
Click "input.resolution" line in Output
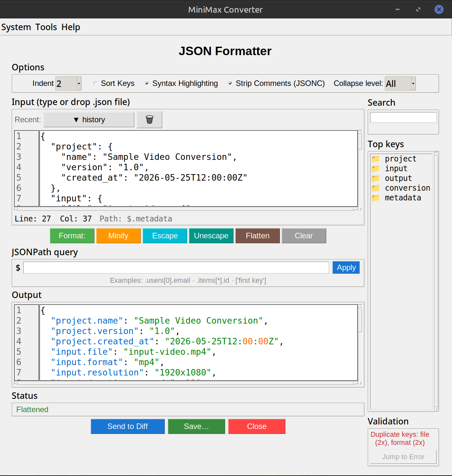coord(133,373)
